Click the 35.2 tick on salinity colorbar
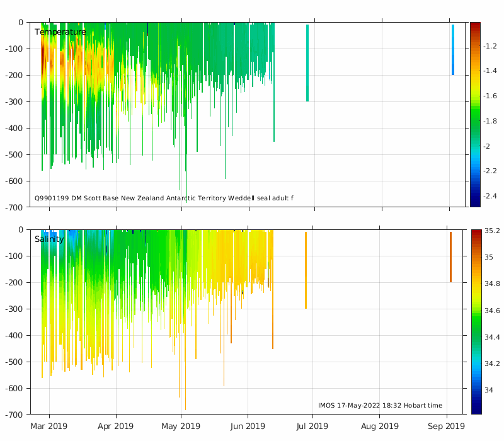Screen dimensions: 504x441 (491, 231)
